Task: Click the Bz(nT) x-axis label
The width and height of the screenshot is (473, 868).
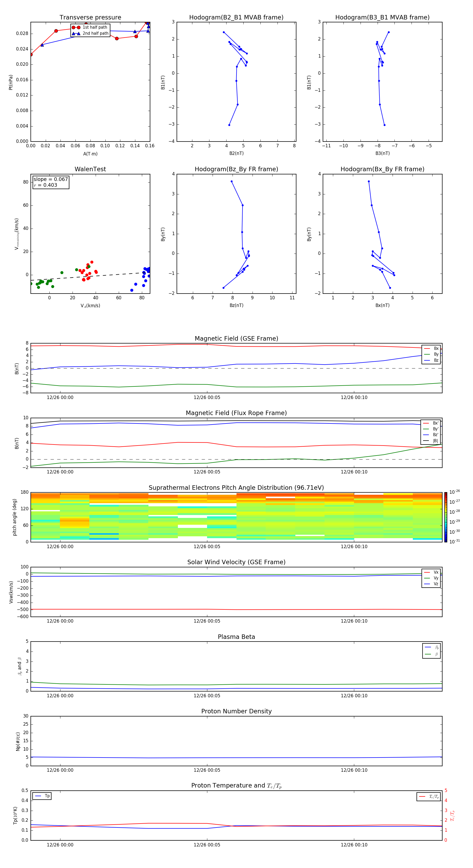Action: 236,305
